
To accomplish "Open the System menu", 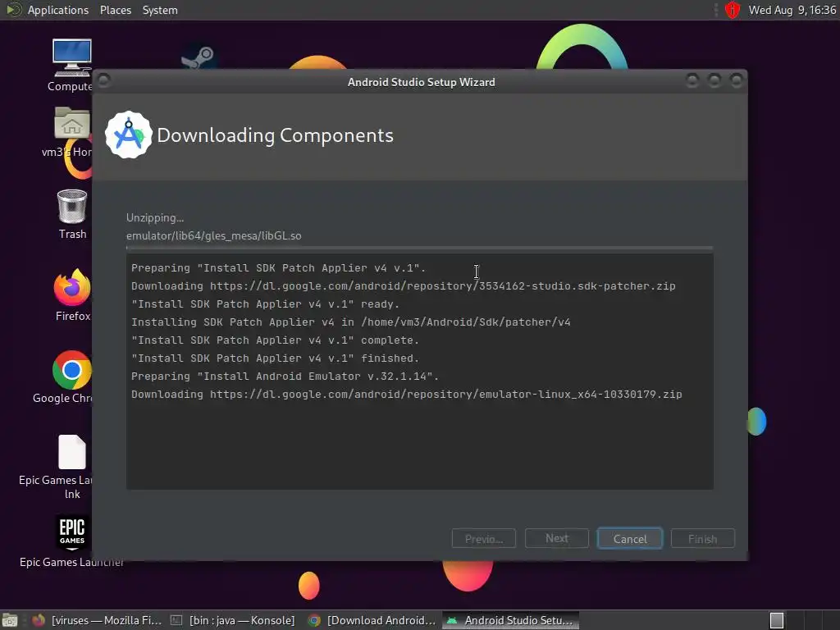I will pyautogui.click(x=160, y=10).
